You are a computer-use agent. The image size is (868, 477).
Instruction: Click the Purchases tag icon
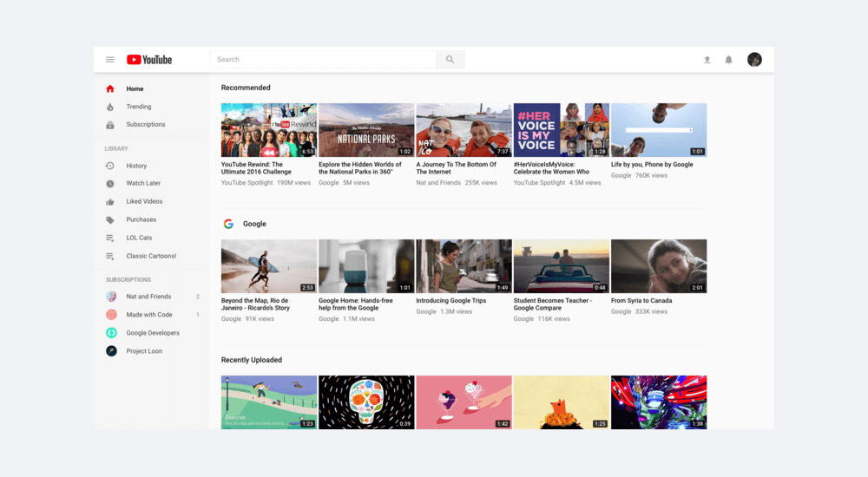pos(110,219)
